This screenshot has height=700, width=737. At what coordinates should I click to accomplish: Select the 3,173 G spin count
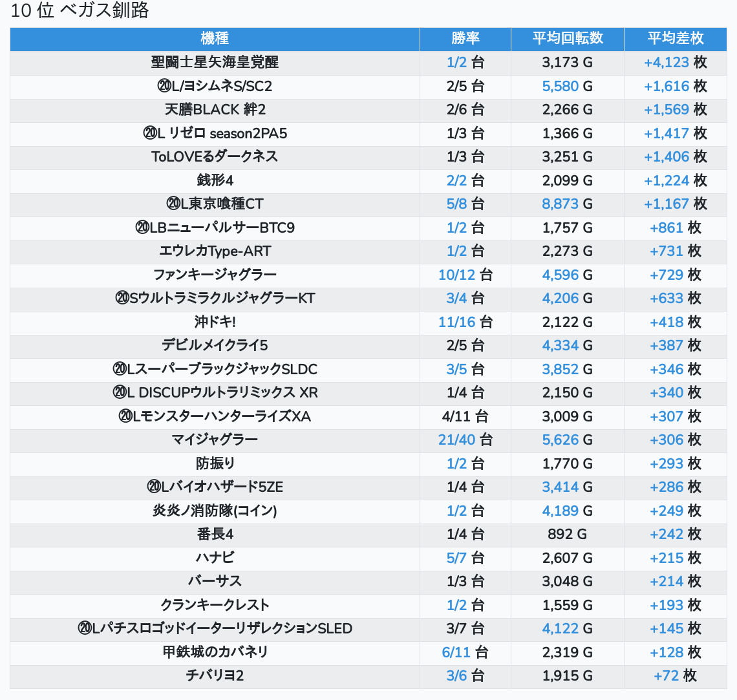(568, 63)
